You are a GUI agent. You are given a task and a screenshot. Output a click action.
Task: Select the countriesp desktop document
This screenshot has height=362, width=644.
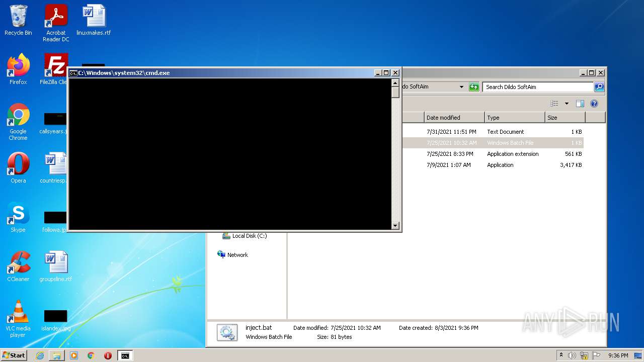pos(54,168)
